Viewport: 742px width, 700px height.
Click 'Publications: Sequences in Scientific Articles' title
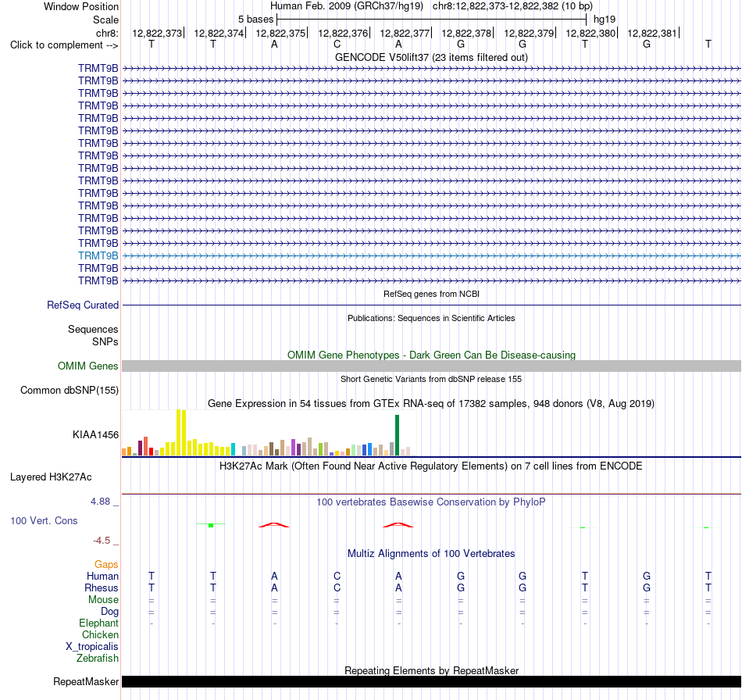pos(431,318)
